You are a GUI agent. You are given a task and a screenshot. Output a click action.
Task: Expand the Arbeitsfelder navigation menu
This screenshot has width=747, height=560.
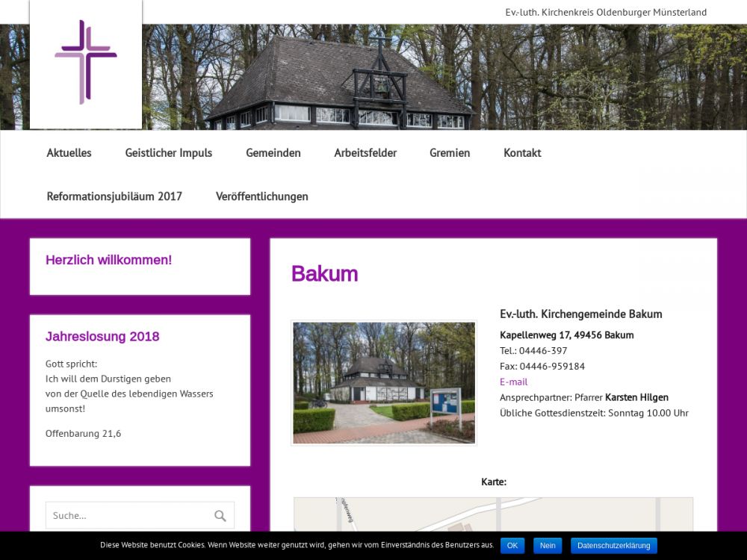coord(365,153)
